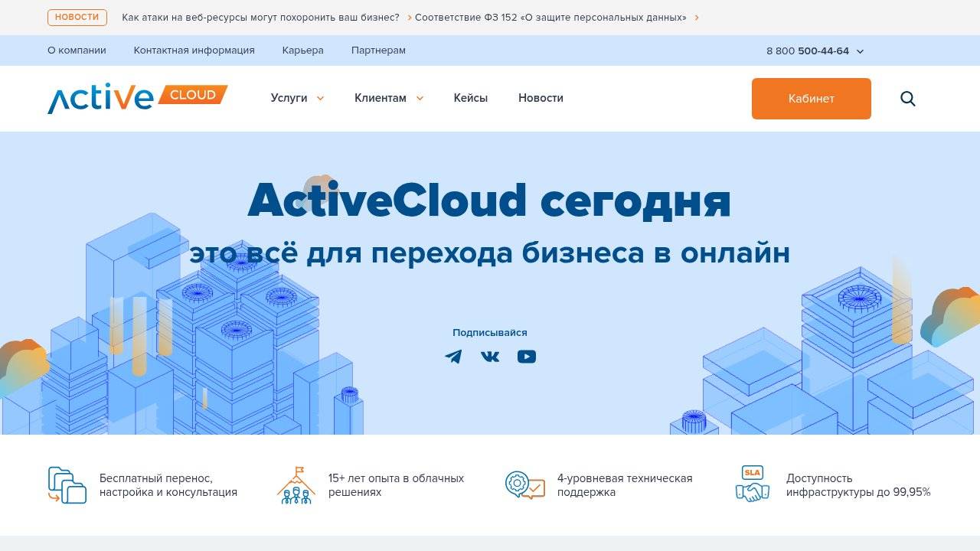Click arrow after the web attacks news headline
This screenshot has width=980, height=551.
pyautogui.click(x=410, y=17)
